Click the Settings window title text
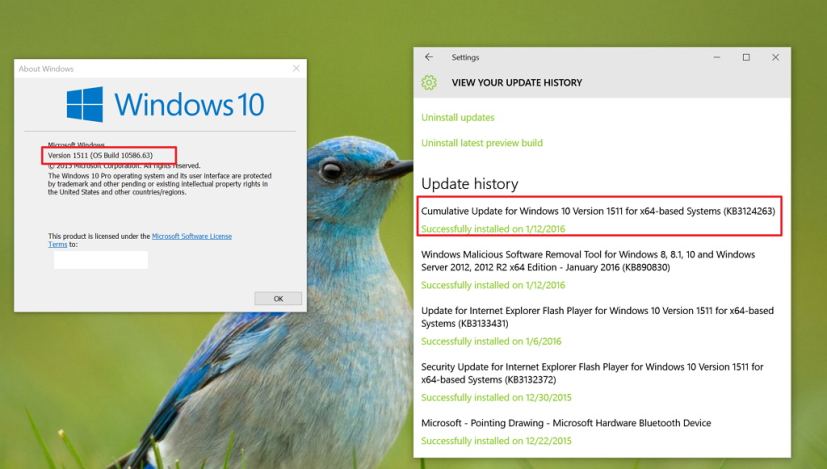 [465, 57]
